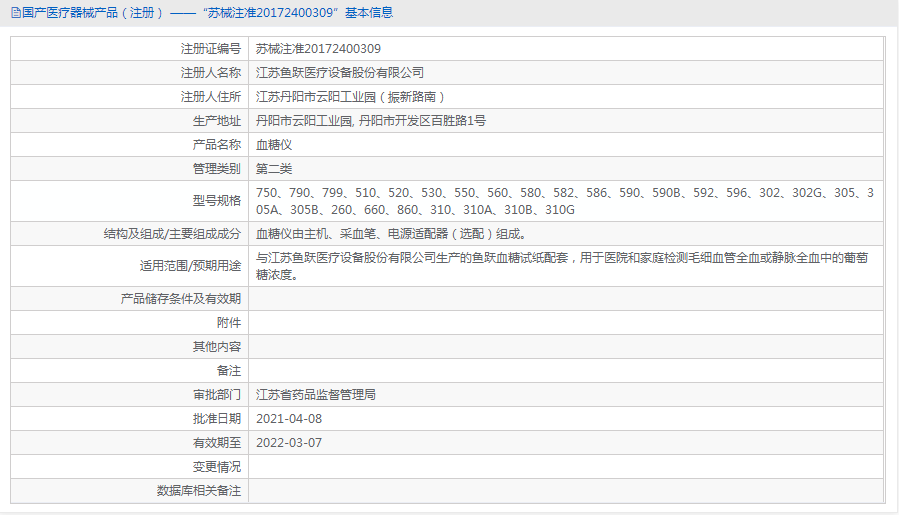Select management class value 第二类
This screenshot has height=515, width=899.
pyautogui.click(x=274, y=169)
